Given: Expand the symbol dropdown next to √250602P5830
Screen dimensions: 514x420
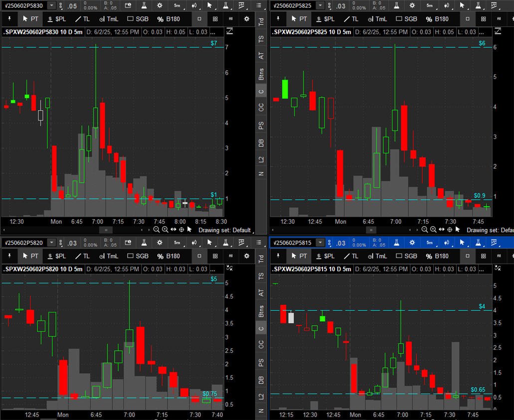Looking at the screenshot, I should [x=51, y=5].
